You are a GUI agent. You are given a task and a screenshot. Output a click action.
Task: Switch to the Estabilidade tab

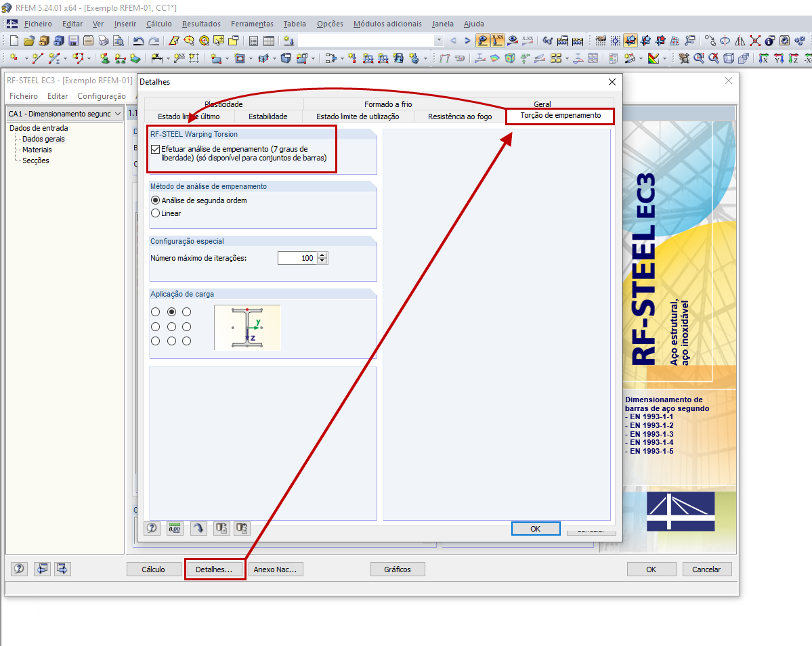[268, 116]
